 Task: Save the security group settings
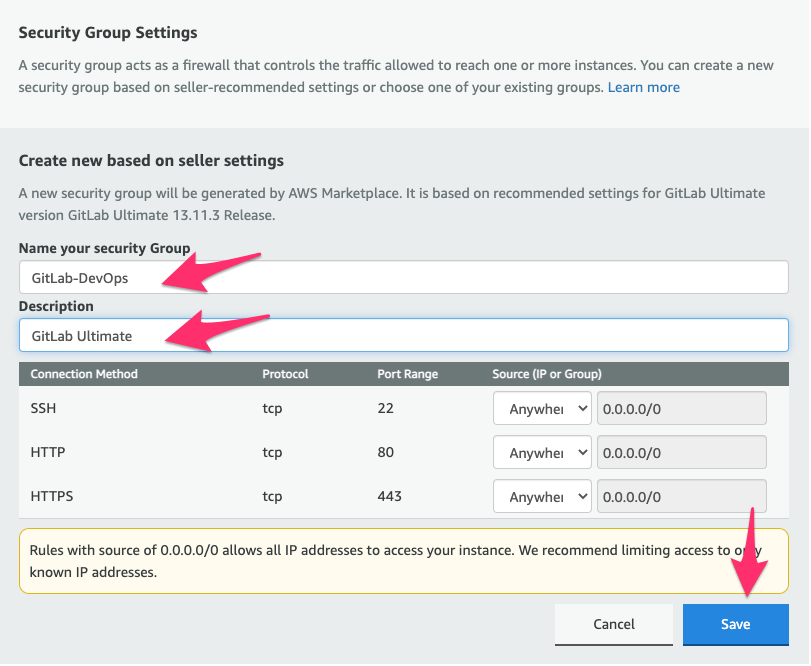click(735, 624)
